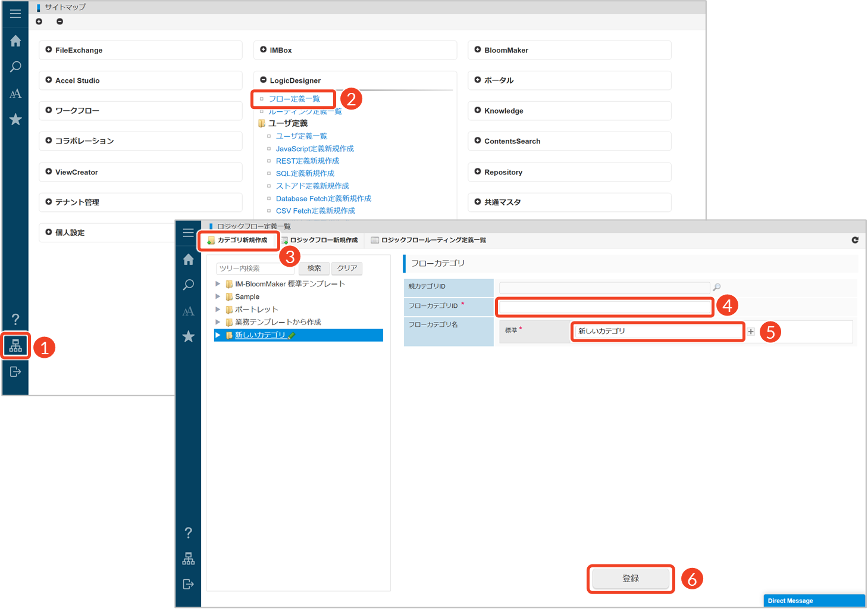Expand the BloomMaker section
The width and height of the screenshot is (868, 612).
478,50
